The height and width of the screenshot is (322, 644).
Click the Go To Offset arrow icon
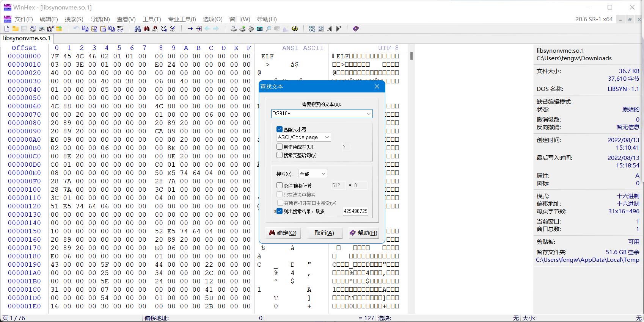pos(190,29)
